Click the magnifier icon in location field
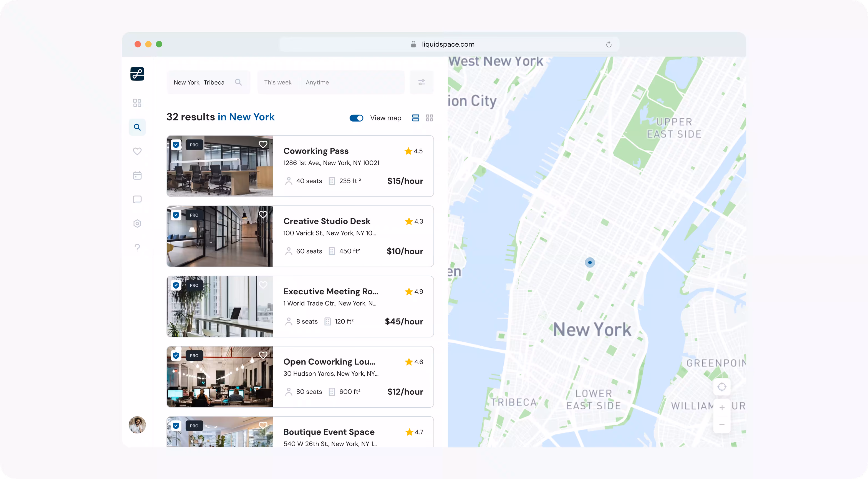Screen dimensions: 868x479 coord(238,82)
